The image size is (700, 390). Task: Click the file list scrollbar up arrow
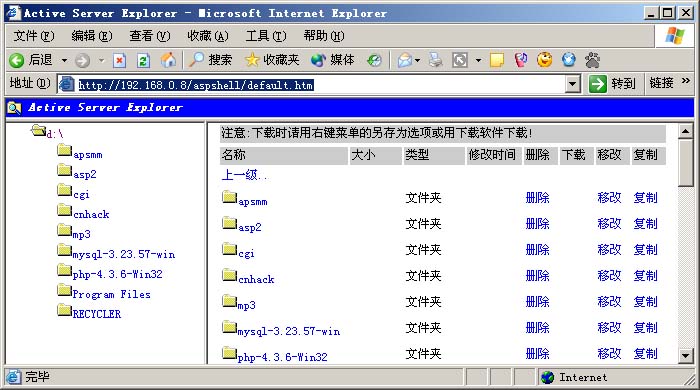point(685,131)
